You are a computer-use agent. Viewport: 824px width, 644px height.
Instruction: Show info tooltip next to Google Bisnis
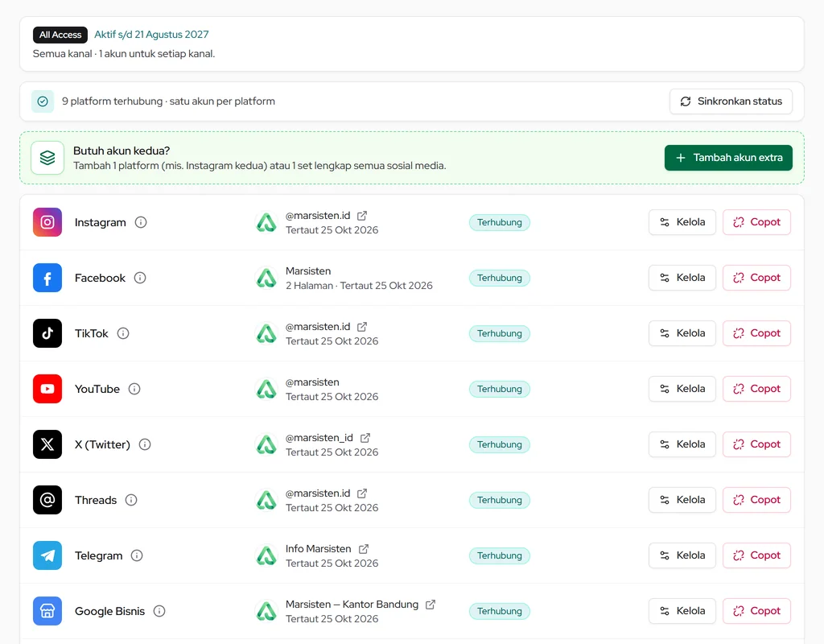click(x=159, y=611)
